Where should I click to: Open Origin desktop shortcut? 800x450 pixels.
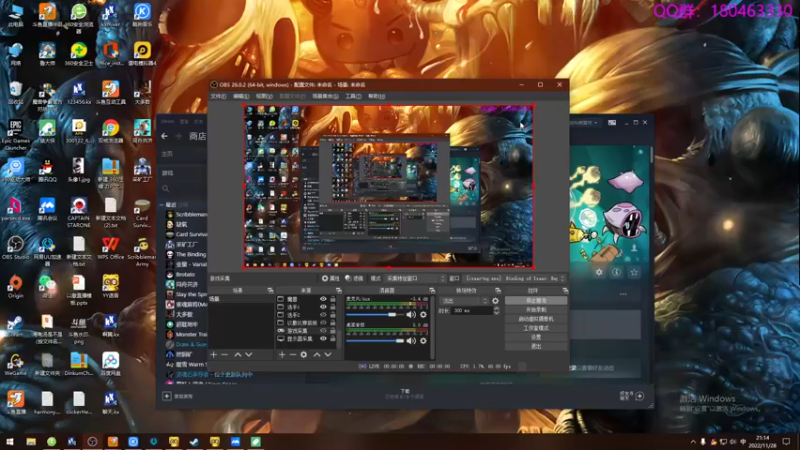coord(15,286)
